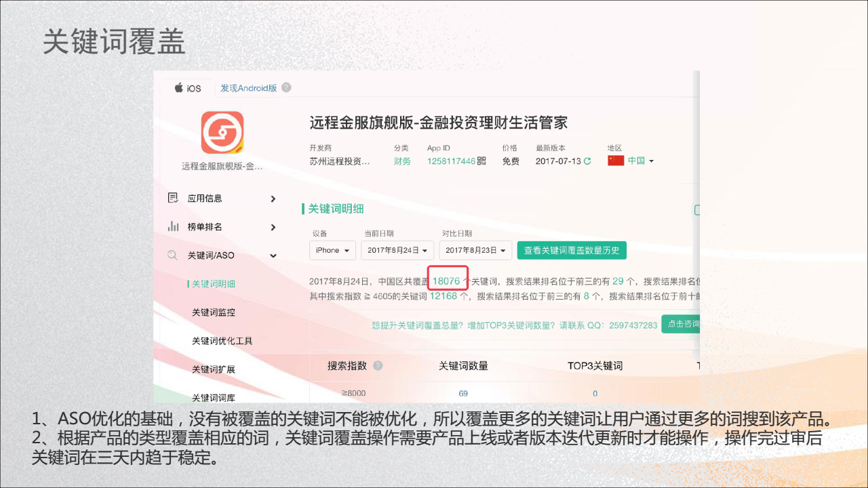This screenshot has width=868, height=488.
Task: Click the help icon beside 发现Android版
Action: coord(286,87)
